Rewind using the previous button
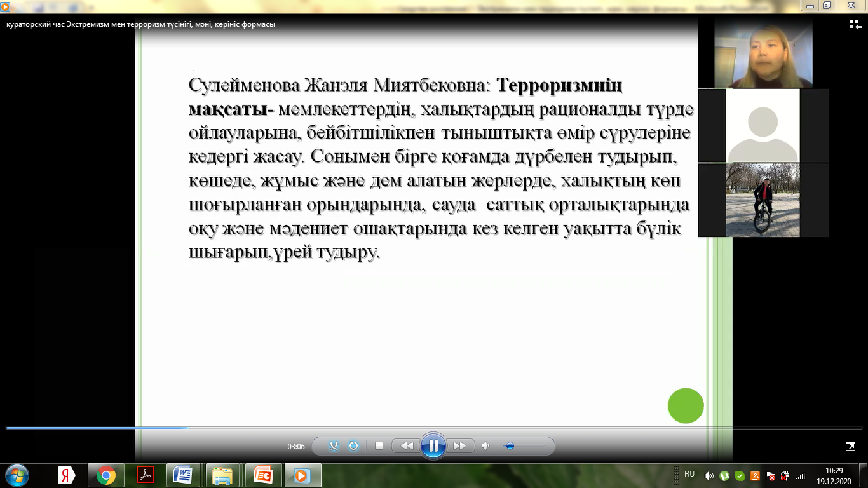Viewport: 868px width, 488px height. pos(406,446)
